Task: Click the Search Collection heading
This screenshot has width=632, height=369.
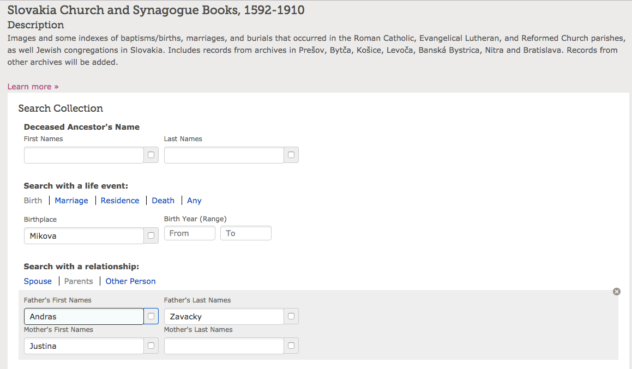Action: [60, 108]
